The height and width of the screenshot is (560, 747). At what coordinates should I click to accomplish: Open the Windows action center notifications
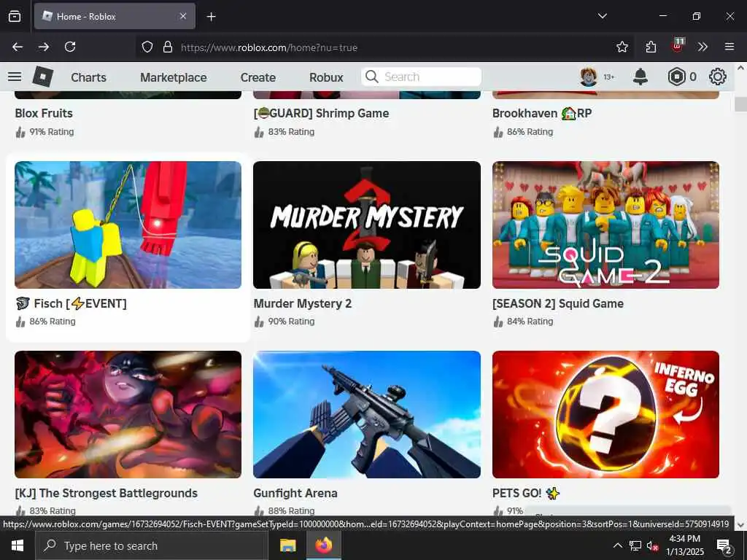[724, 546]
